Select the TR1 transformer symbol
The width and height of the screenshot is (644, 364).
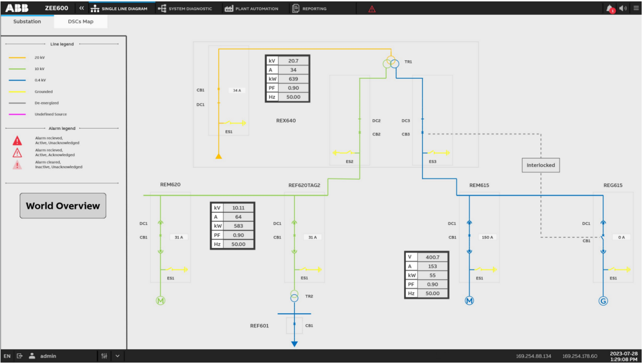click(391, 63)
